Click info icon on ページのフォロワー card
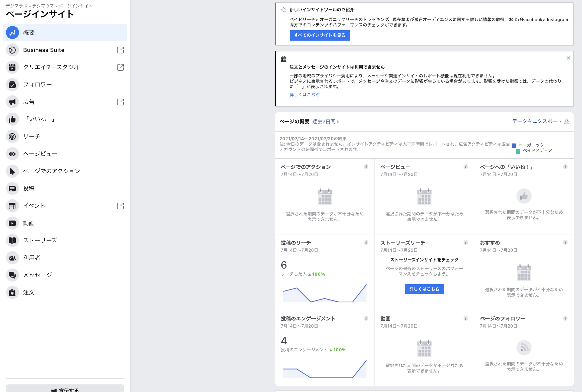 [x=565, y=318]
